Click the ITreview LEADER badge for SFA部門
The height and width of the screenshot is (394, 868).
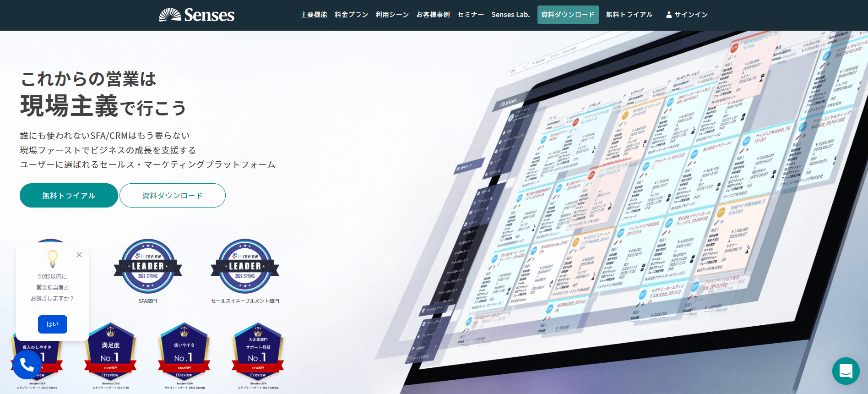pyautogui.click(x=148, y=267)
